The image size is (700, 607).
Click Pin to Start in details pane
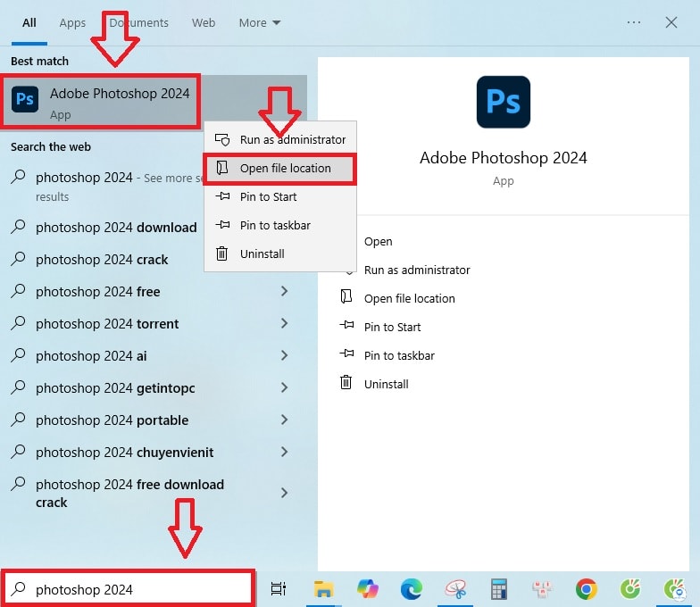click(392, 327)
